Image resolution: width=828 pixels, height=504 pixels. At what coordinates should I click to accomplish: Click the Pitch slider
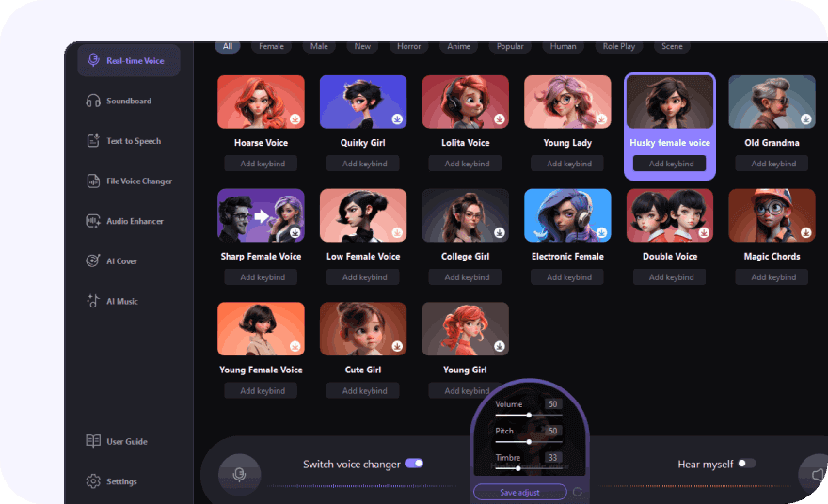pos(529,441)
